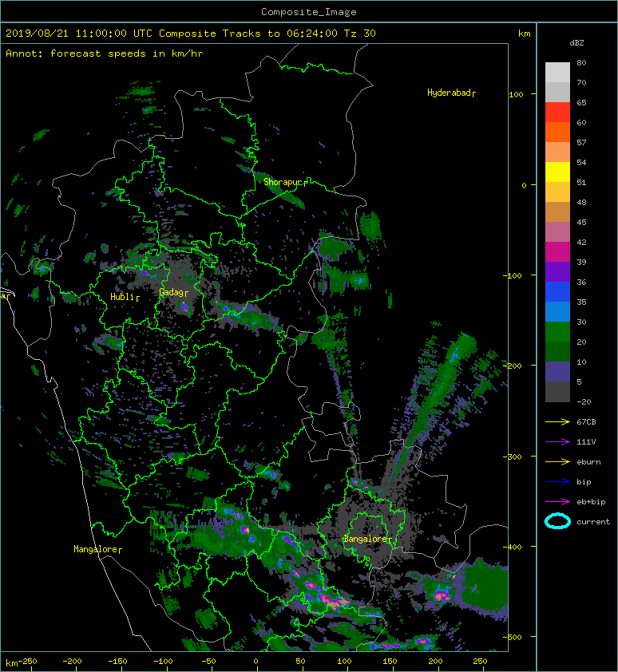Viewport: 618px width, 672px height.
Task: Click the -500 tick on right axis
Action: tap(512, 637)
